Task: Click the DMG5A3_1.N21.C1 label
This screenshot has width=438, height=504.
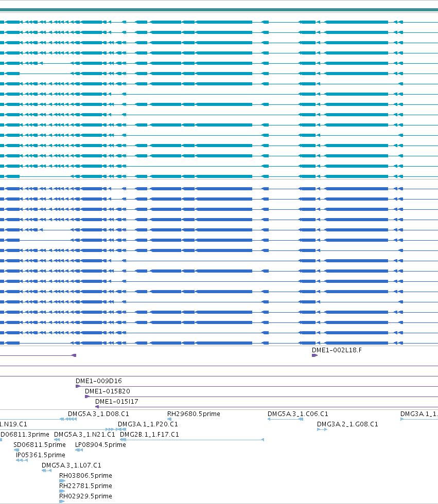Action: tap(84, 434)
